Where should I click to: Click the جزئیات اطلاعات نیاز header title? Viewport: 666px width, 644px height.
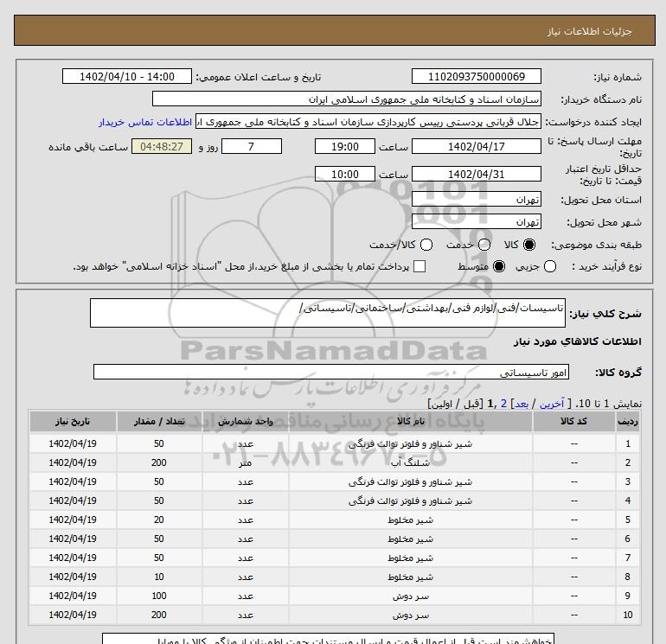[x=590, y=31]
